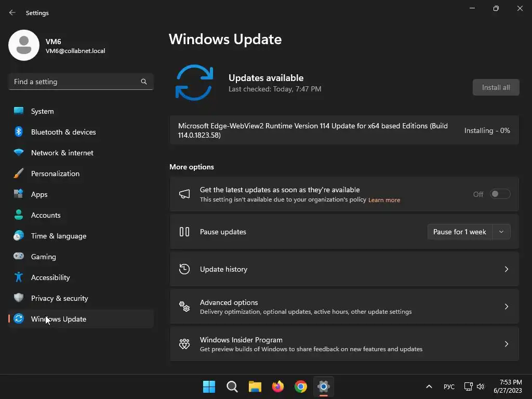Click the Accessibility figure icon
The image size is (532, 399).
point(19,277)
